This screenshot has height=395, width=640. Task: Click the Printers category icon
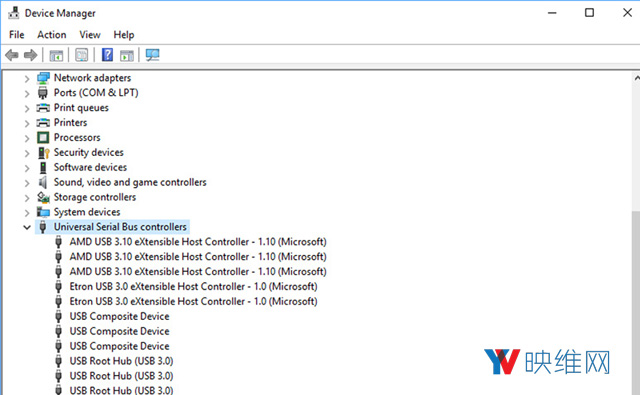tap(43, 123)
